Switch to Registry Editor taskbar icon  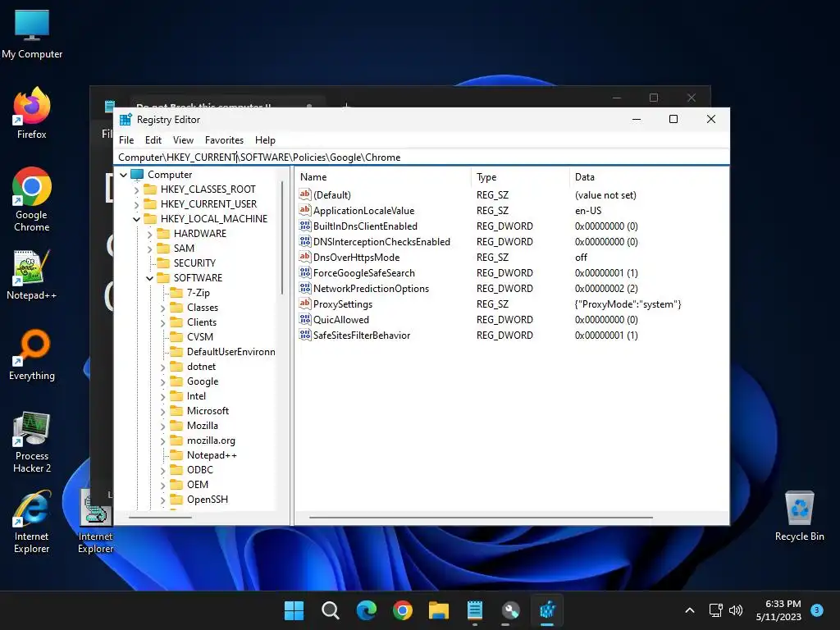[x=547, y=610]
